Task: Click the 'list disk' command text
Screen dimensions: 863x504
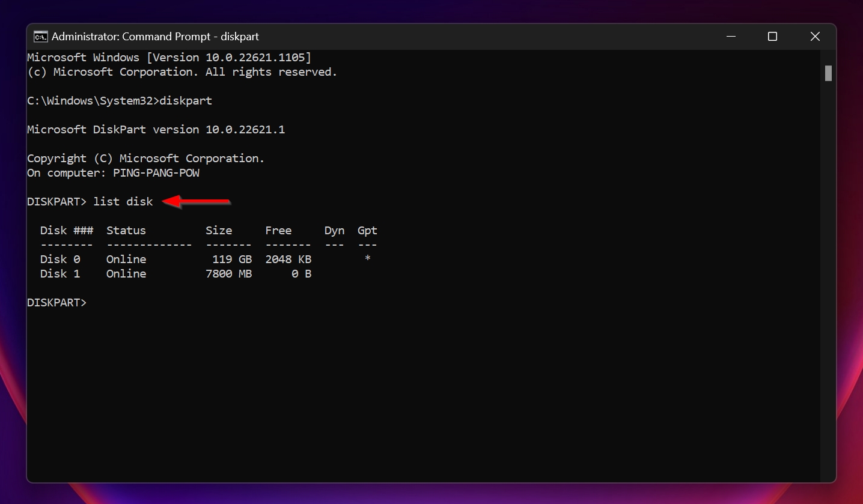Action: point(123,202)
